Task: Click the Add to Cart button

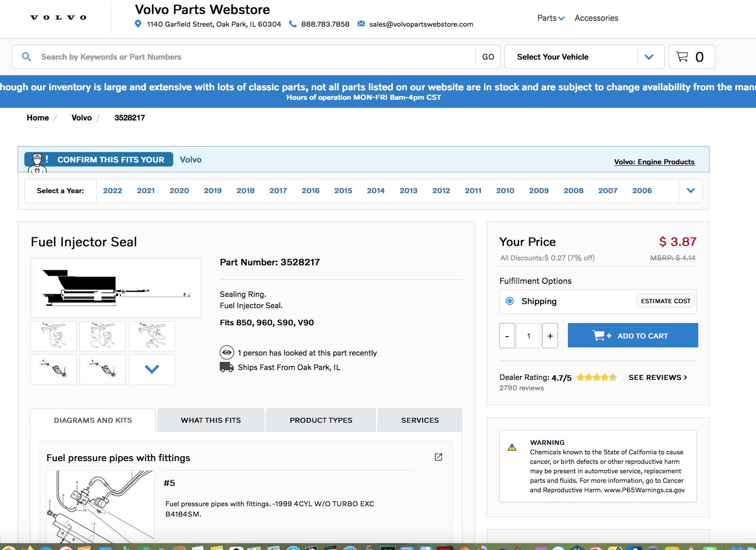Action: pos(632,336)
